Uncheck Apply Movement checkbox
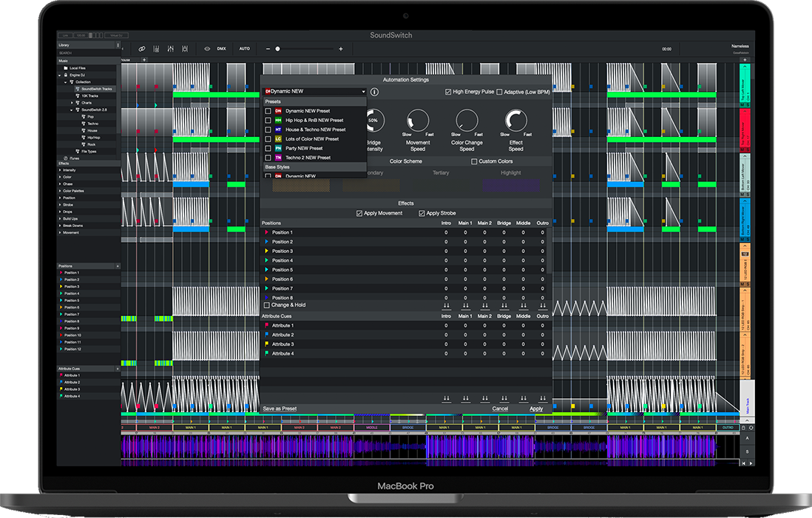 [x=359, y=213]
